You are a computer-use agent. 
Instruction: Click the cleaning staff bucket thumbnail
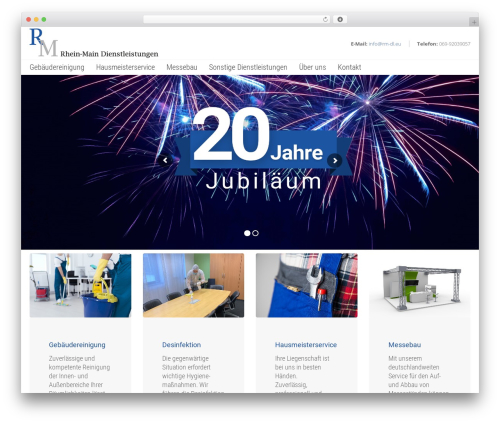80,285
